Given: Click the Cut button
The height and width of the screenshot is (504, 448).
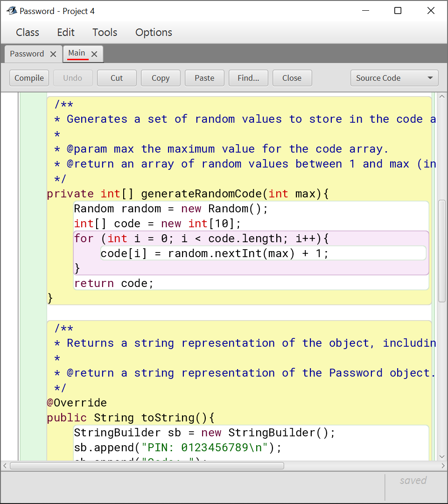Looking at the screenshot, I should click(x=117, y=78).
